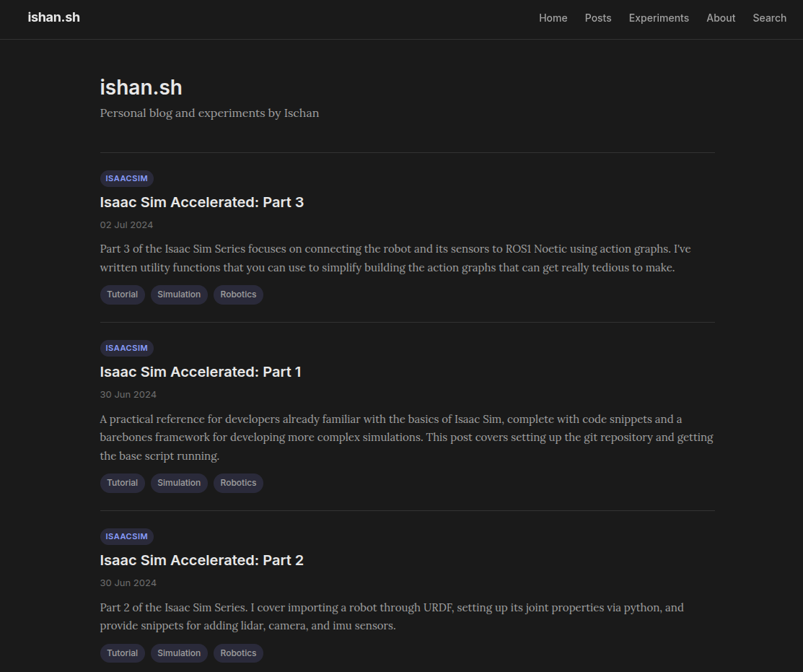
Task: Click the tagline 'Personal blog and experiments by Ischan'
Action: (x=209, y=113)
